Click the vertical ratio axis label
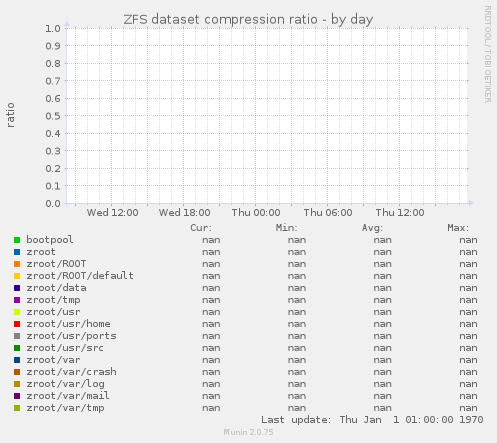Viewport: 497px width, 443px height. (x=10, y=115)
